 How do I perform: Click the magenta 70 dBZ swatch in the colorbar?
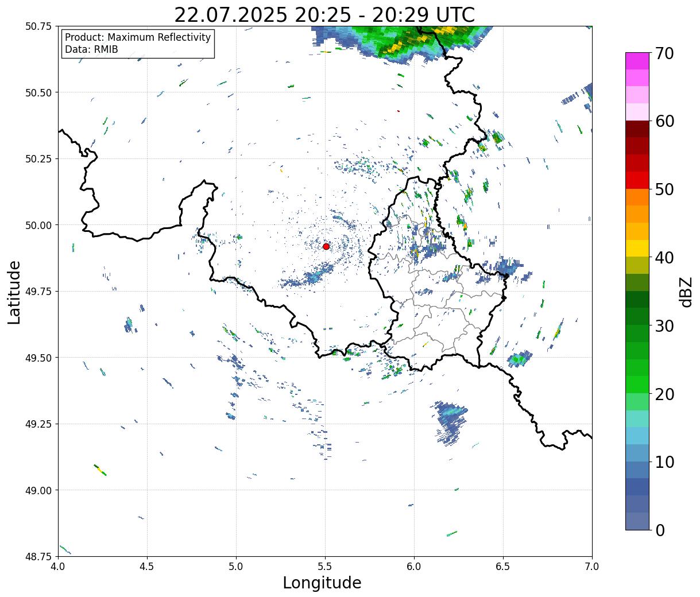tap(637, 61)
